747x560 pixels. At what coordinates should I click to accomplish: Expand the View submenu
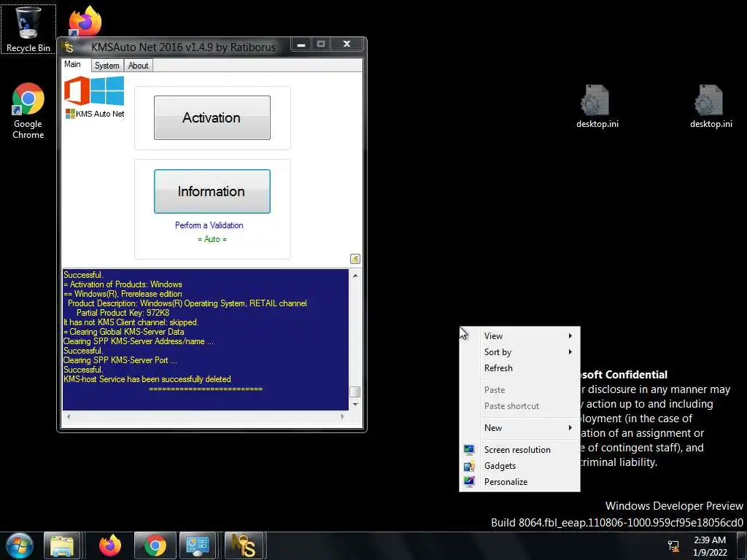tap(519, 336)
